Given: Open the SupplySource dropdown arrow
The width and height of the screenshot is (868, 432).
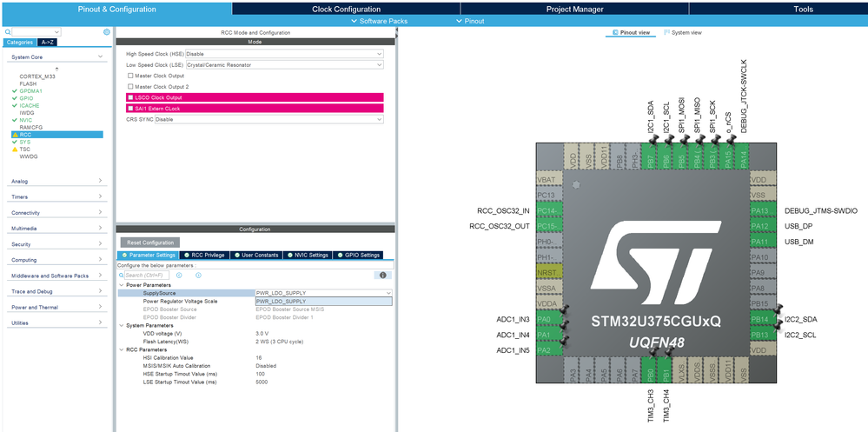Looking at the screenshot, I should [388, 293].
